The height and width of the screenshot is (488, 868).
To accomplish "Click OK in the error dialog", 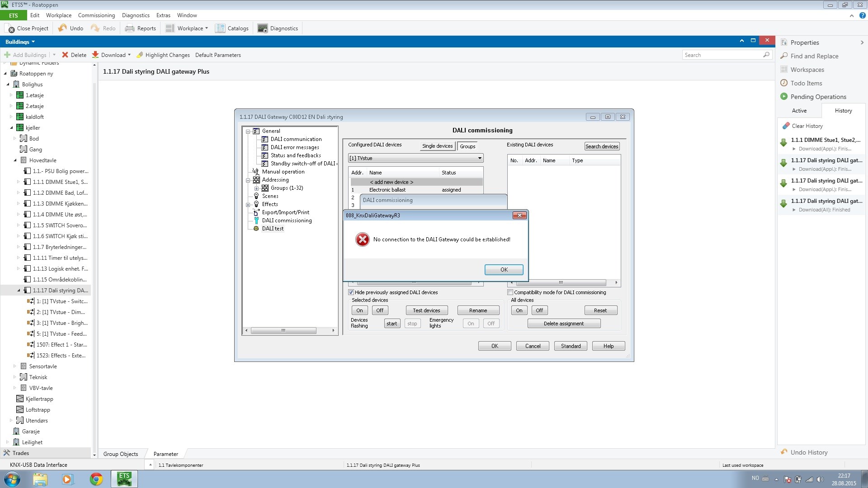I will [x=504, y=270].
